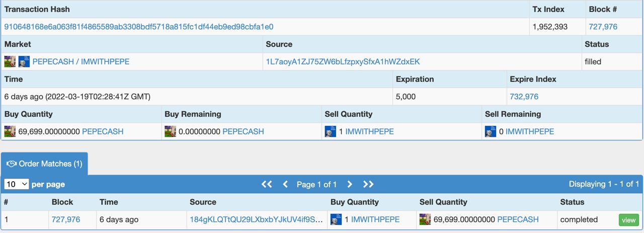The image size is (644, 233).
Task: Click the IMWITHPEPE link under Sell Quantity
Action: (369, 131)
